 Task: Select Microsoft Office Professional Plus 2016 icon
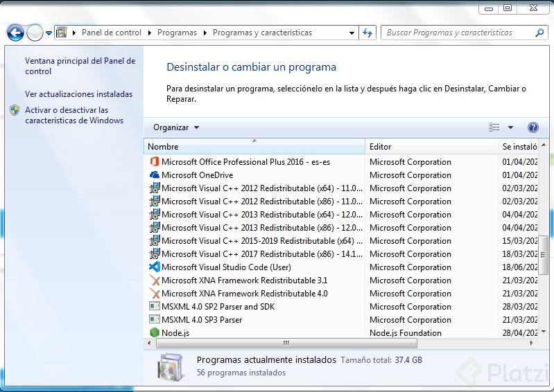[155, 161]
